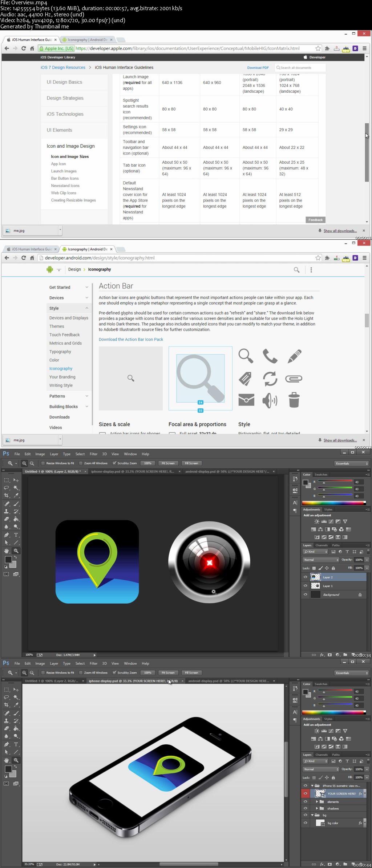372x868 pixels.
Task: Hide the YOUR SCREEN HERE! layer
Action: 306,793
